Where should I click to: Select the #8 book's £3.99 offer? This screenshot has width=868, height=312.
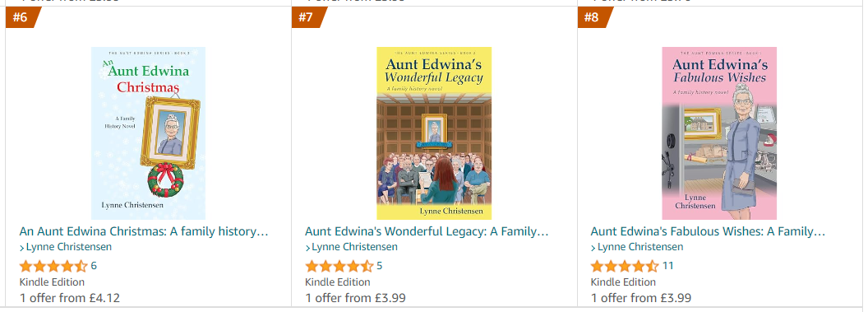[x=641, y=298]
